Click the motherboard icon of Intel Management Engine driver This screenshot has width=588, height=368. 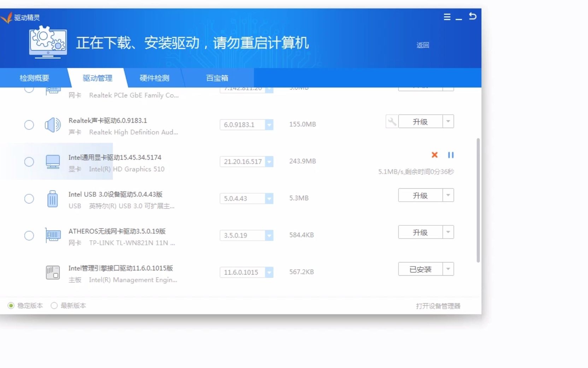tap(53, 272)
